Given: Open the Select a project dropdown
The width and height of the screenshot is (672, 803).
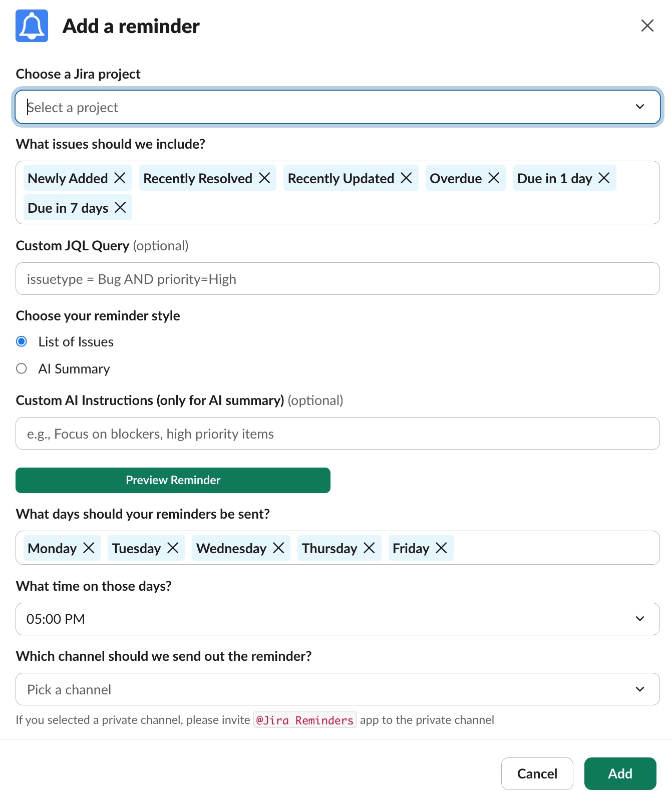Looking at the screenshot, I should click(x=337, y=107).
